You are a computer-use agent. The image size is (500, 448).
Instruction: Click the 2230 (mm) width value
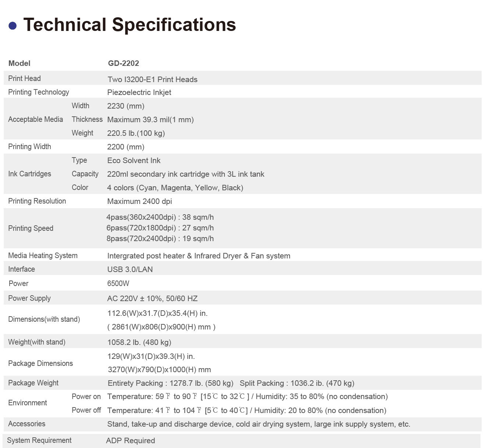click(125, 106)
